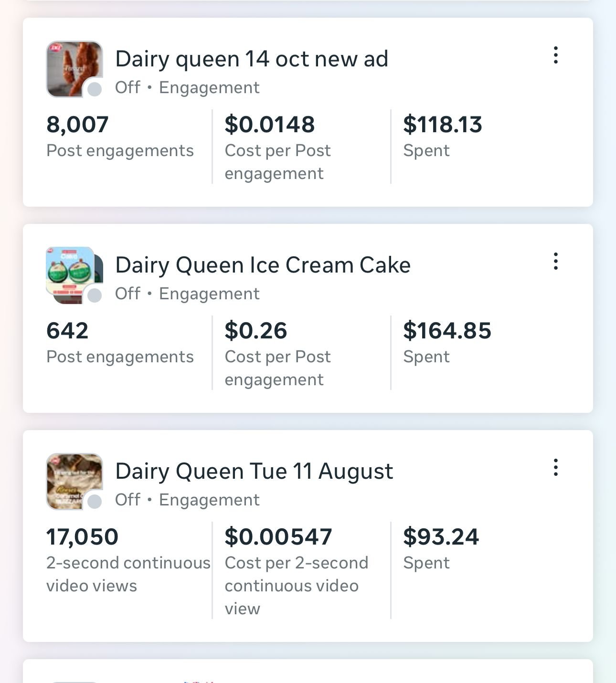Select the $164.85 Spent value

(x=447, y=331)
